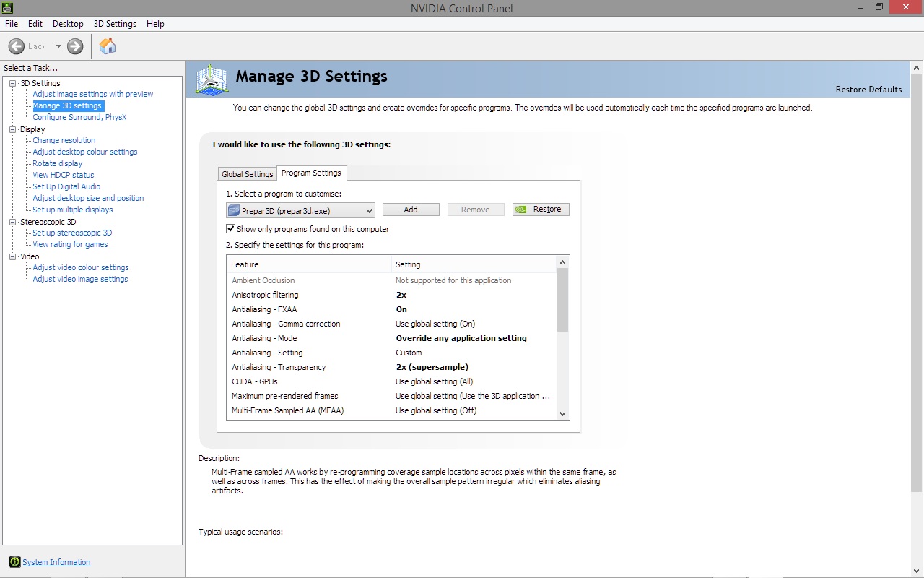The height and width of the screenshot is (578, 924).
Task: Select the Anisotropic filtering row
Action: click(392, 295)
